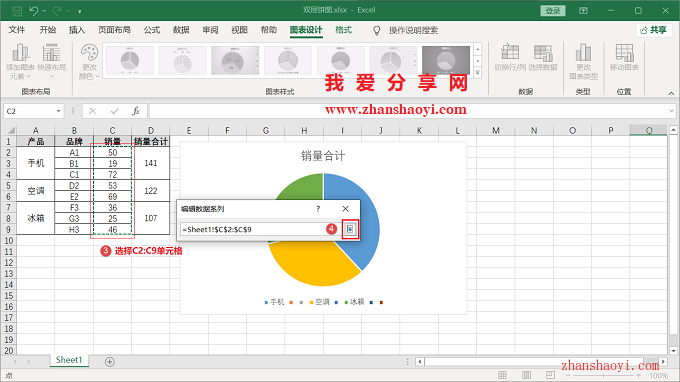Select row 10 header

click(x=9, y=241)
